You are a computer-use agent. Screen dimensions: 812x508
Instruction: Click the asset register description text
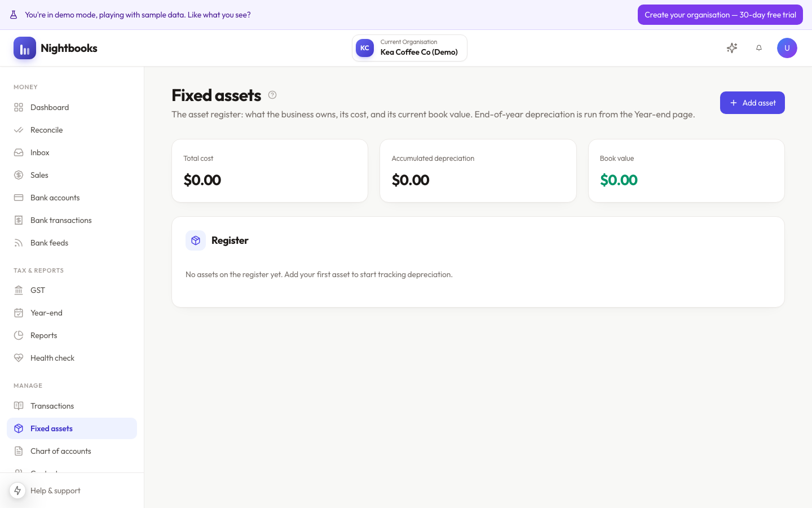433,114
